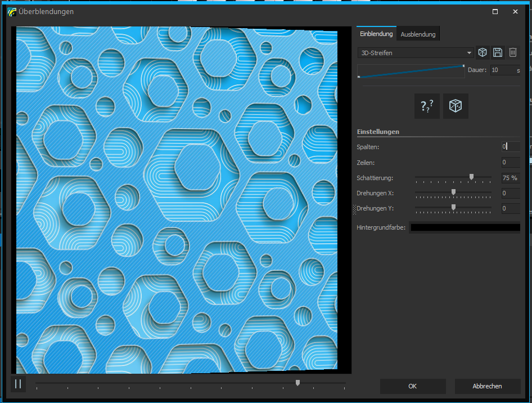The width and height of the screenshot is (532, 403).
Task: Click the question marks button
Action: pyautogui.click(x=427, y=106)
